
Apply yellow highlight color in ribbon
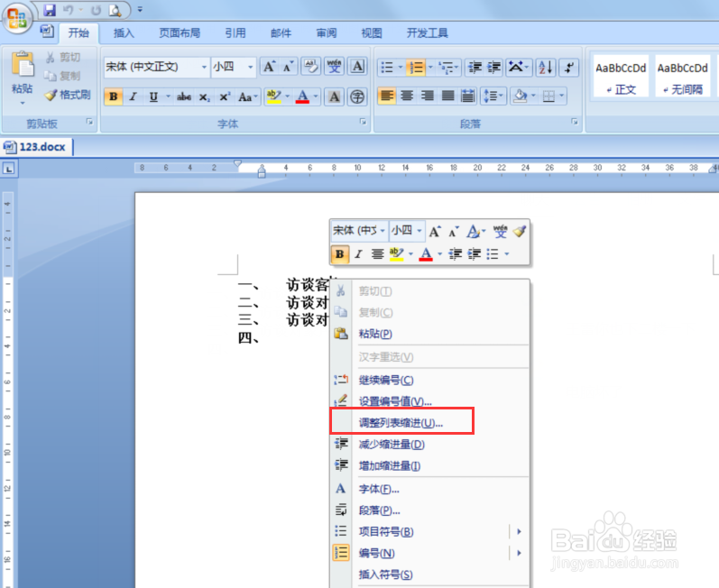(x=273, y=96)
